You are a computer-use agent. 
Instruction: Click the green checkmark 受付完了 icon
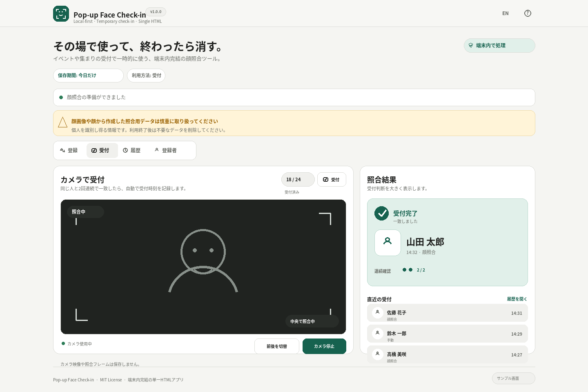click(x=381, y=213)
